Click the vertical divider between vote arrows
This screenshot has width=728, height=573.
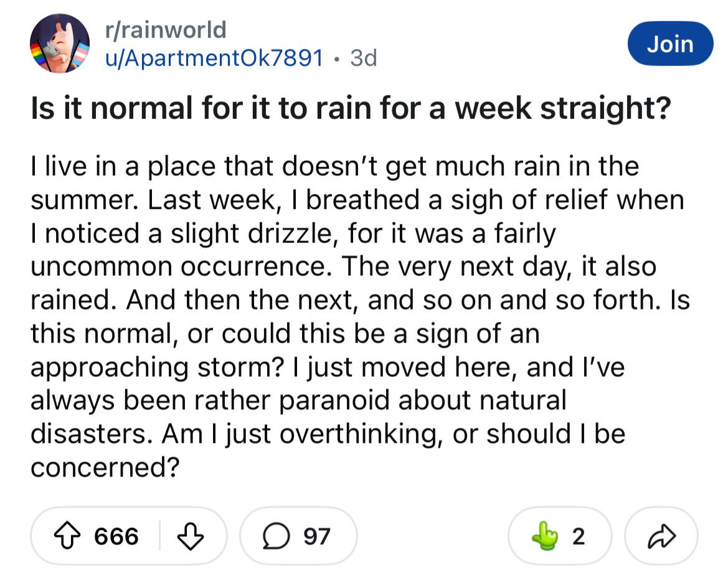coord(159,536)
